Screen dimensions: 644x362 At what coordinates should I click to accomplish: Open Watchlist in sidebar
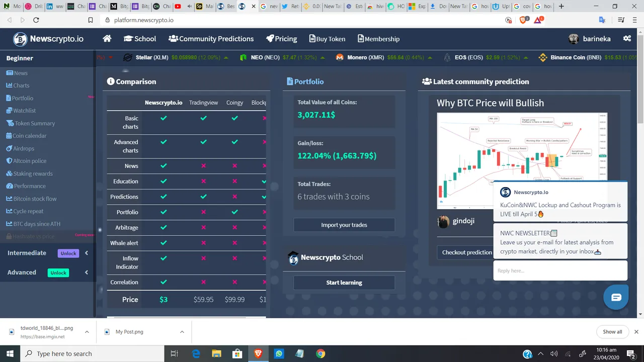[21, 111]
